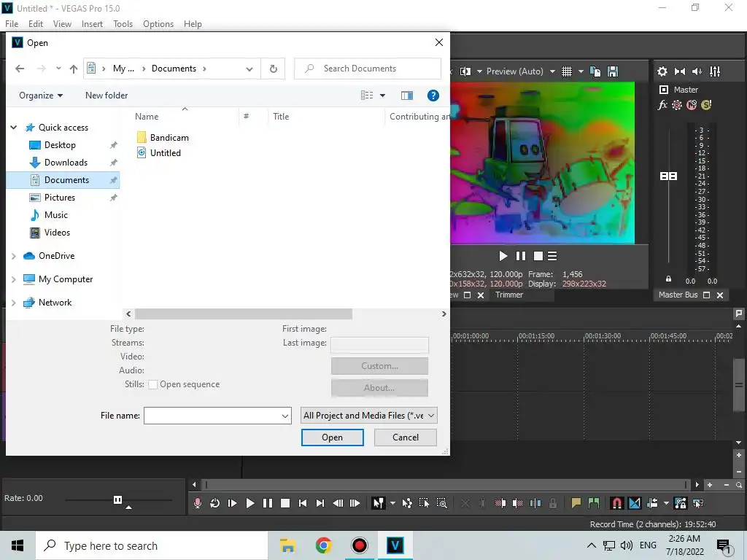Toggle Auto Ripple icon
The image size is (747, 560).
[652, 503]
